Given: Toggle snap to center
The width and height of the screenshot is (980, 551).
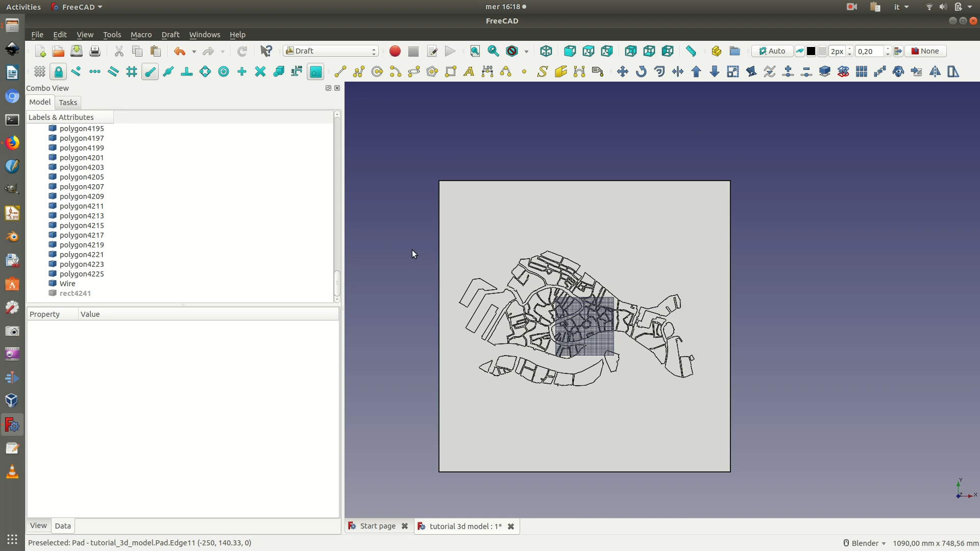Looking at the screenshot, I should tap(224, 72).
